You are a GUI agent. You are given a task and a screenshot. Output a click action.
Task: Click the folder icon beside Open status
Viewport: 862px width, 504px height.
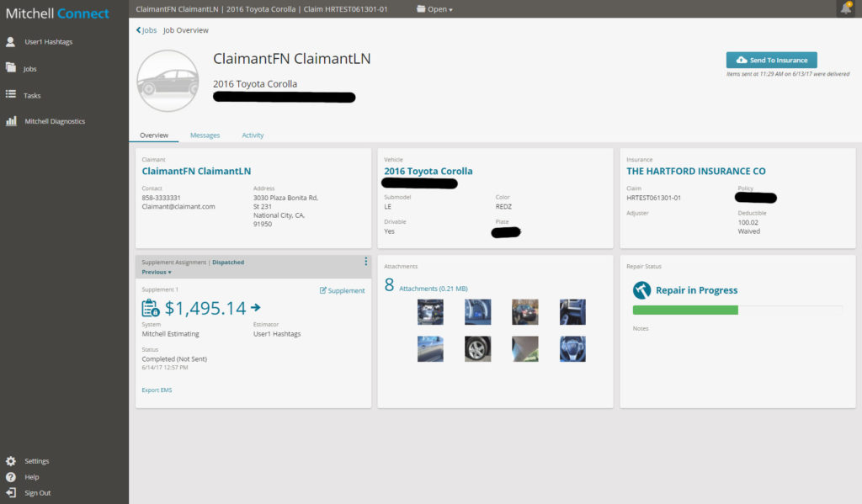click(x=421, y=8)
